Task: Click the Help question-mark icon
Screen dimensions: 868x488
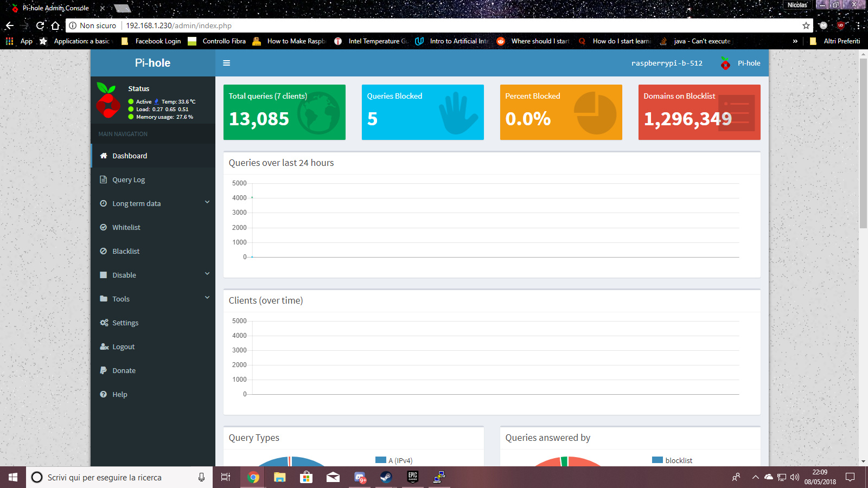Action: click(103, 394)
